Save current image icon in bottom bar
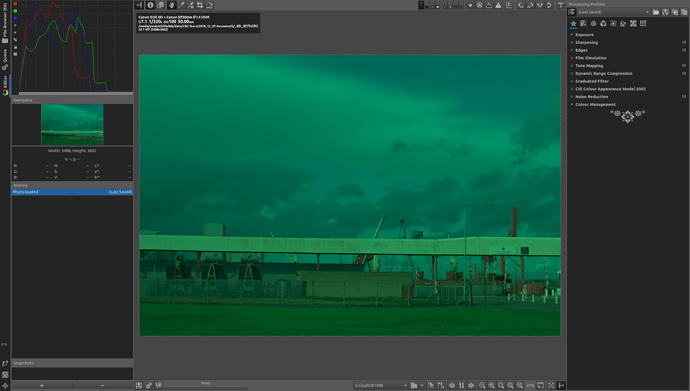Image resolution: width=690 pixels, height=391 pixels. tap(139, 386)
